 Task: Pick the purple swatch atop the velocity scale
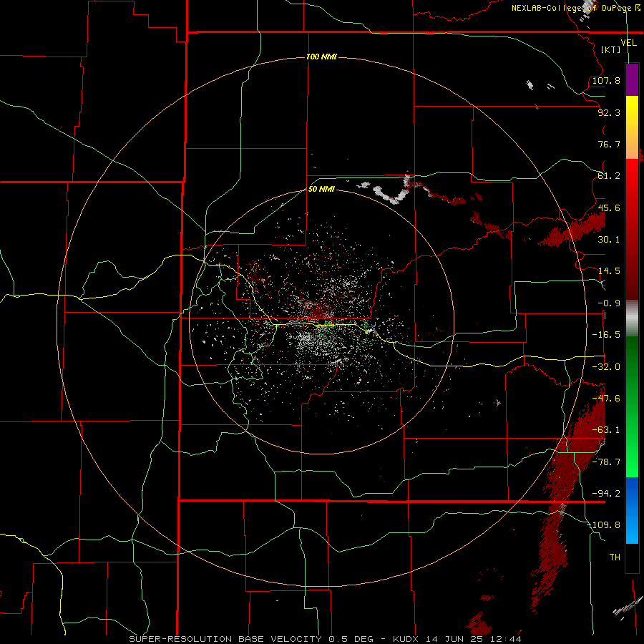point(632,79)
